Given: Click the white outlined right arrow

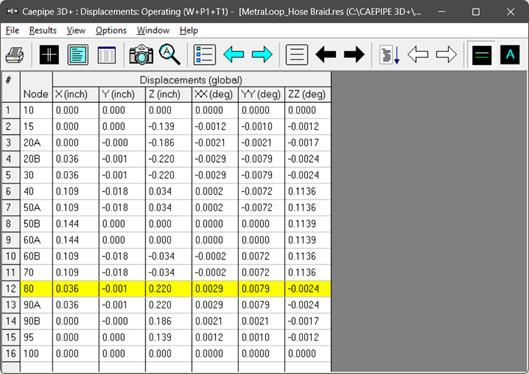Looking at the screenshot, I should click(x=446, y=55).
